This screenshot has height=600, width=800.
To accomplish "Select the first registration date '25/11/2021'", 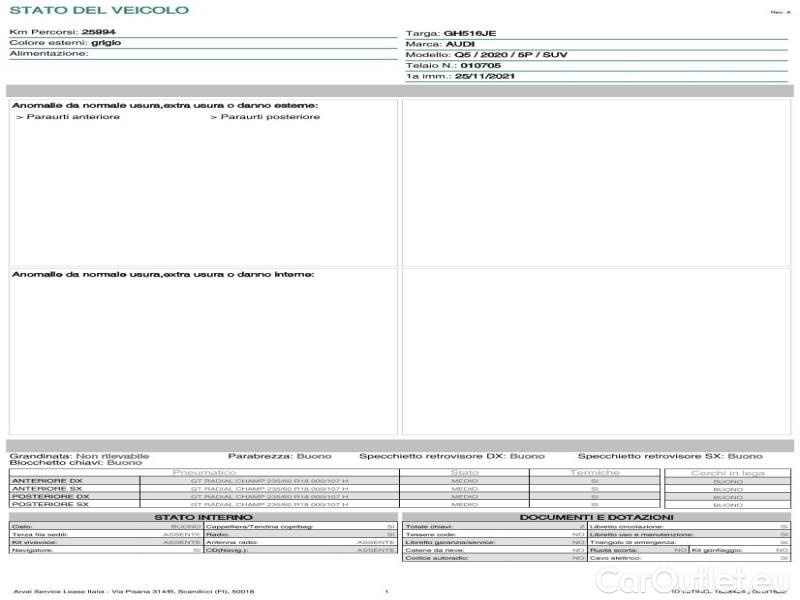I will [485, 77].
